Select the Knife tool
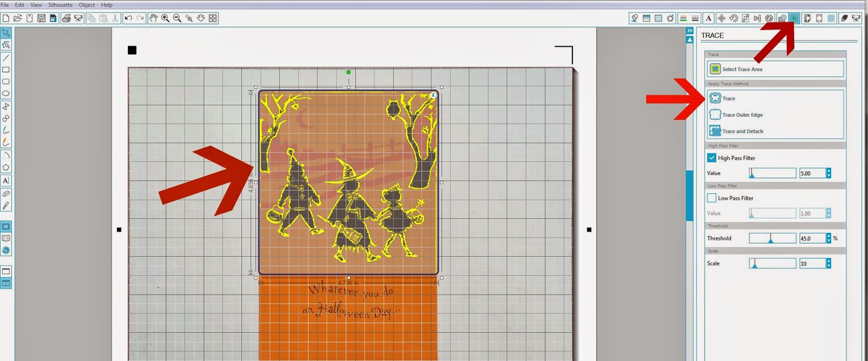Viewport: 868px width, 361px height. [x=6, y=206]
